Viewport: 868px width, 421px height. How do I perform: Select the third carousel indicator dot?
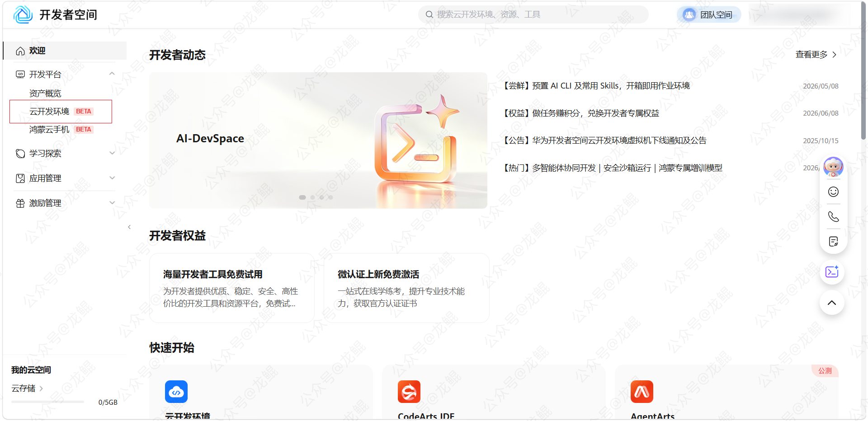tap(321, 197)
